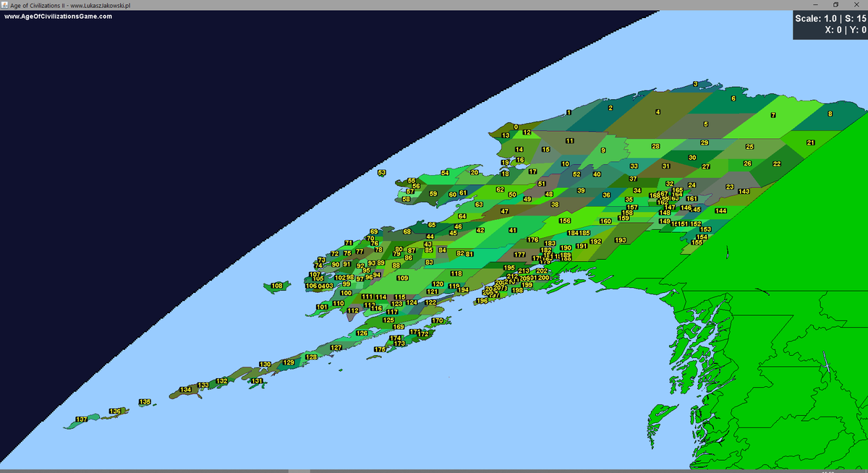Pick the province marked 30
This screenshot has height=473, width=868.
pyautogui.click(x=692, y=158)
